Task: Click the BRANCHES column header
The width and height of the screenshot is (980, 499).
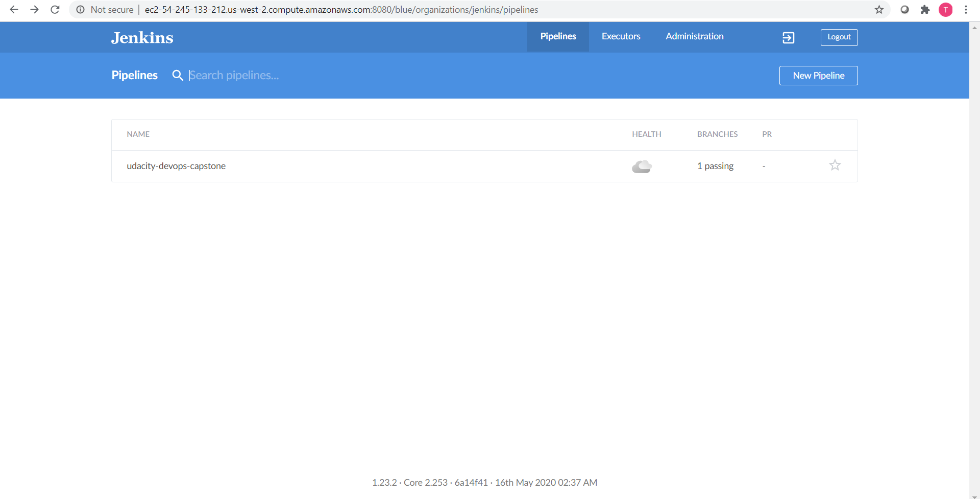Action: [x=717, y=134]
